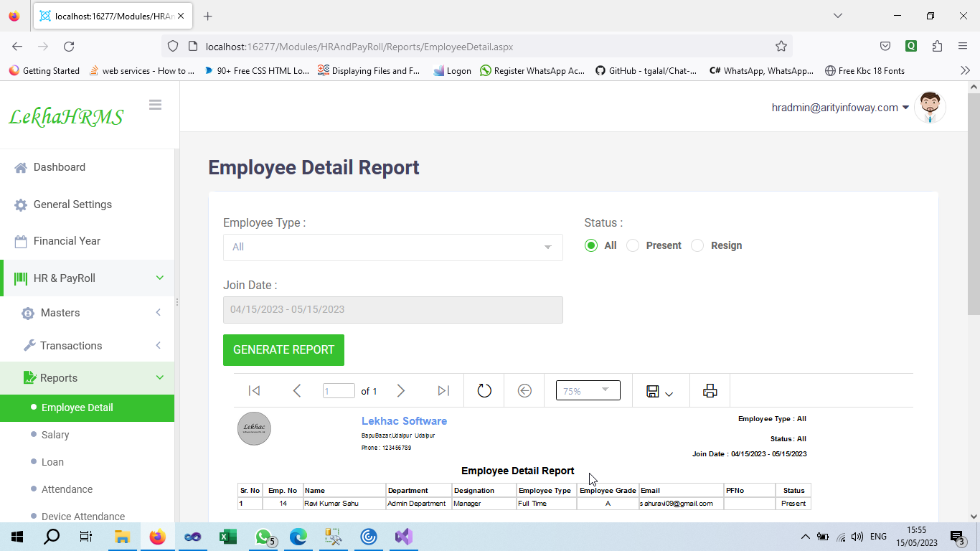
Task: Click the Dashboard home icon
Action: [21, 167]
